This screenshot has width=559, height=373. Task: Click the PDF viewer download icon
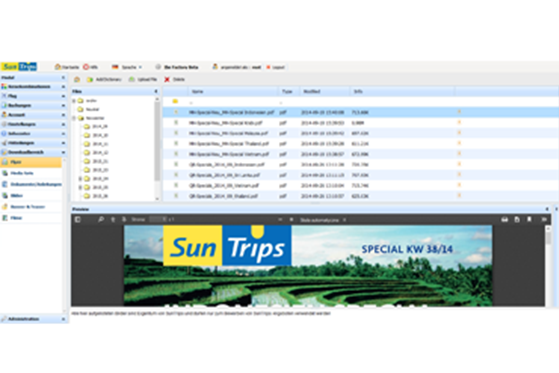517,219
